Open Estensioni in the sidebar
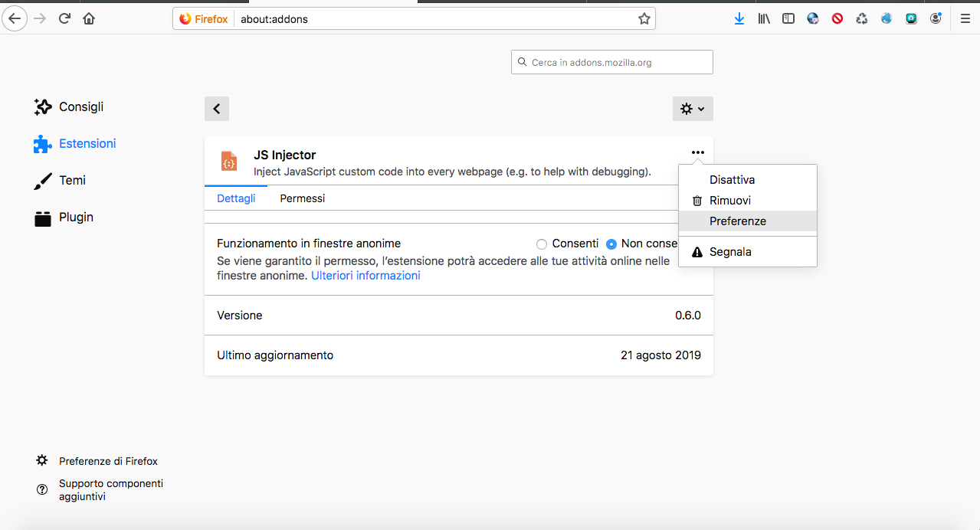Image resolution: width=980 pixels, height=530 pixels. point(75,144)
